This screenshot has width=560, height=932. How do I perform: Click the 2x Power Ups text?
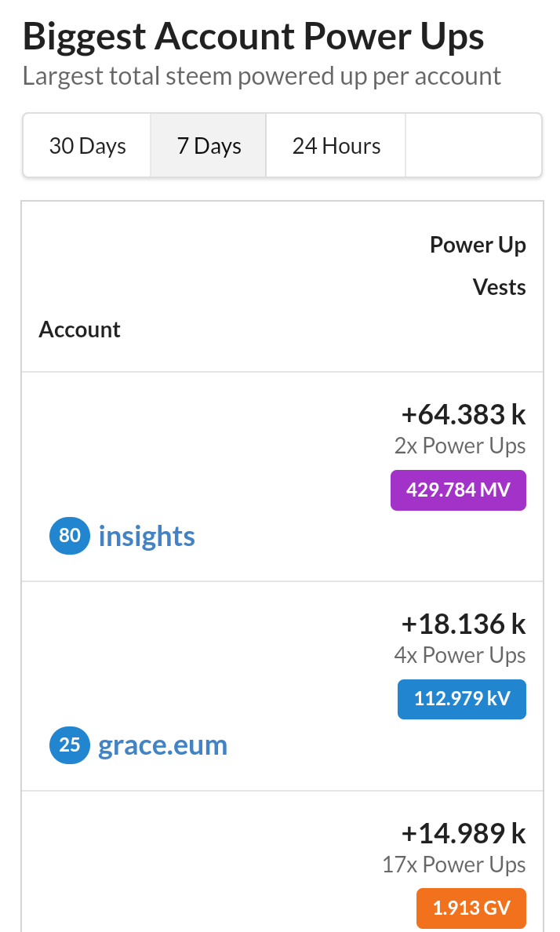click(x=460, y=446)
